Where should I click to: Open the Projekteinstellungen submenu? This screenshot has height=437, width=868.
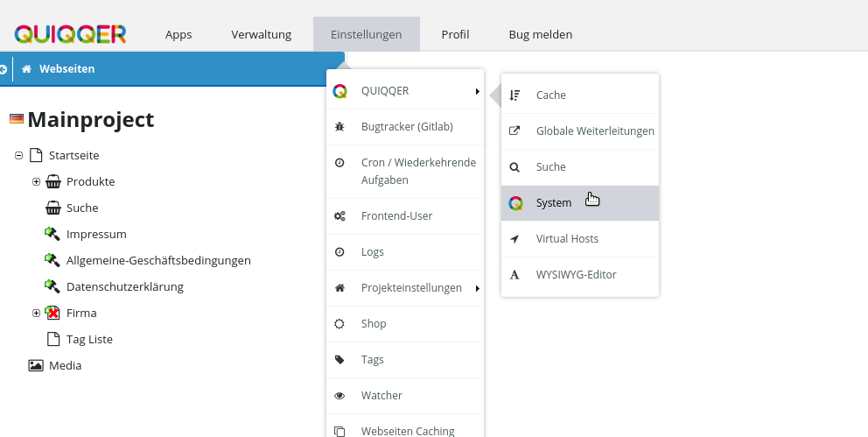[x=411, y=288]
